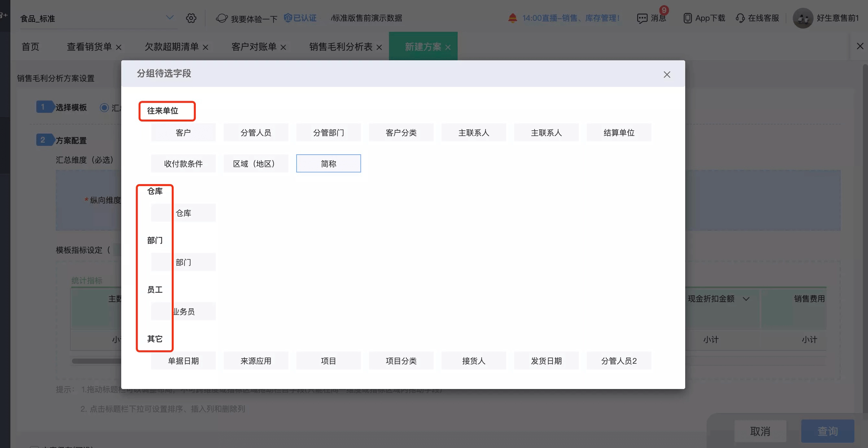Viewport: 868px width, 448px height.
Task: Open the settings gear icon
Action: 191,18
